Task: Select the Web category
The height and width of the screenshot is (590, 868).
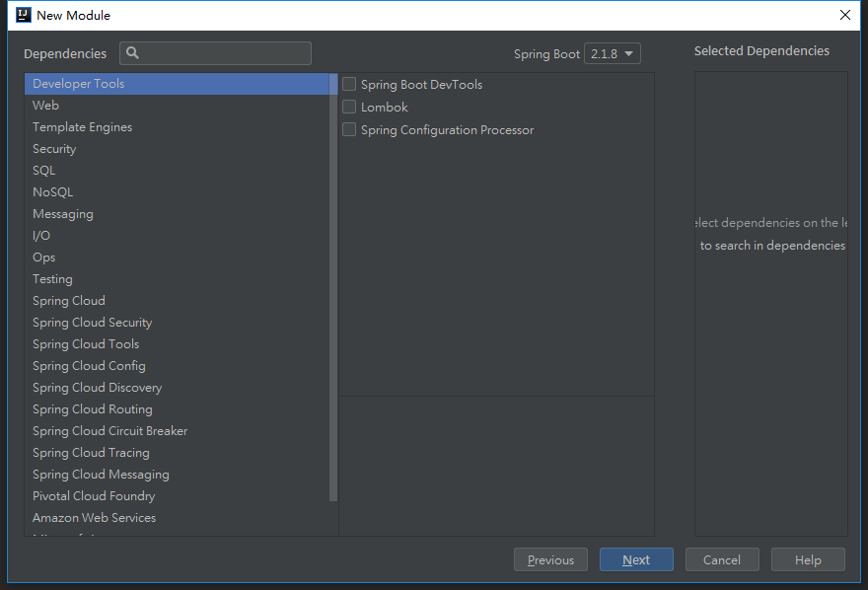Action: [x=178, y=106]
